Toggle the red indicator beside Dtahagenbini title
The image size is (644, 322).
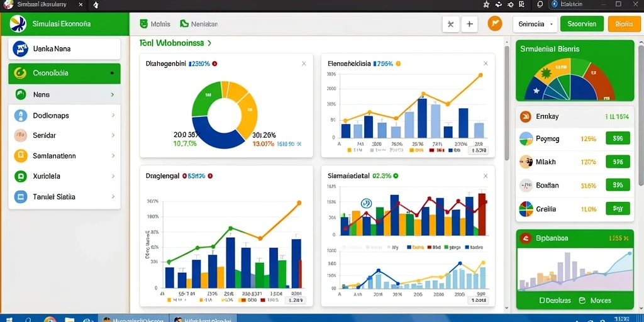click(x=215, y=64)
